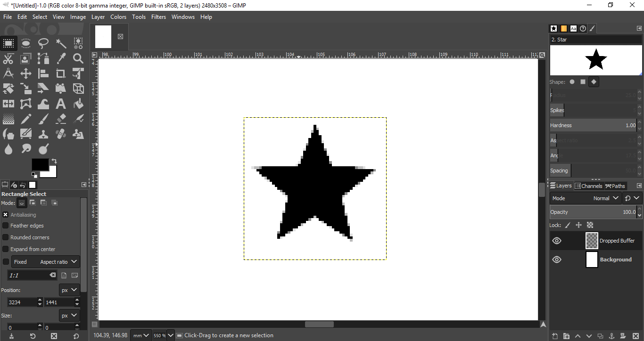Select the Heal bandage tool

61,134
